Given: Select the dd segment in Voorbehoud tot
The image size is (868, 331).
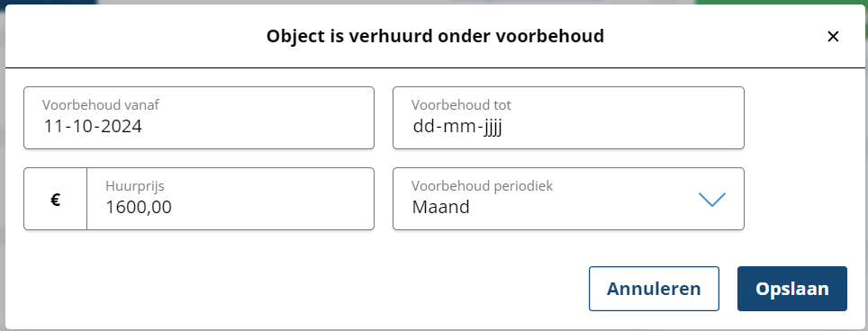Looking at the screenshot, I should [x=423, y=127].
